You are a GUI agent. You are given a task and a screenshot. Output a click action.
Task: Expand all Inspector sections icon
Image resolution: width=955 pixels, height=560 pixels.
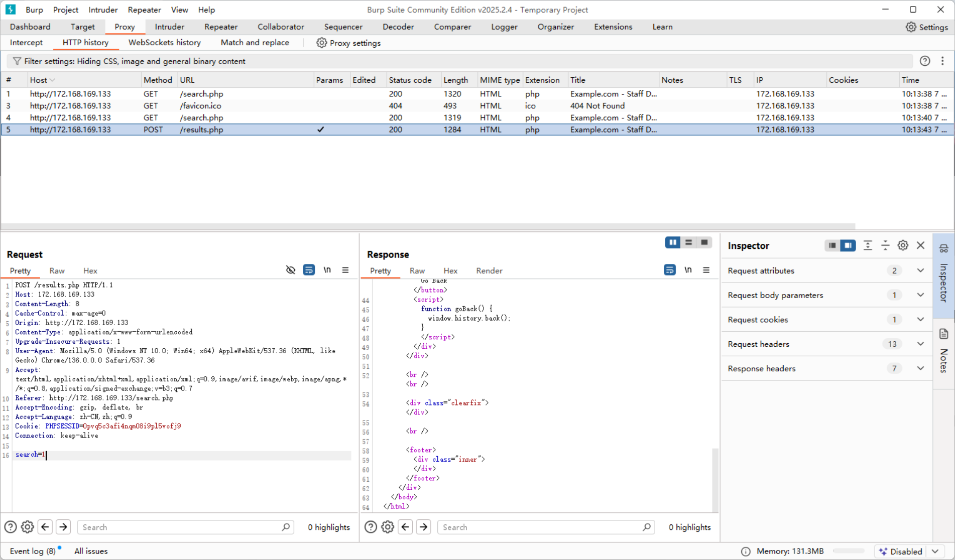pyautogui.click(x=868, y=245)
